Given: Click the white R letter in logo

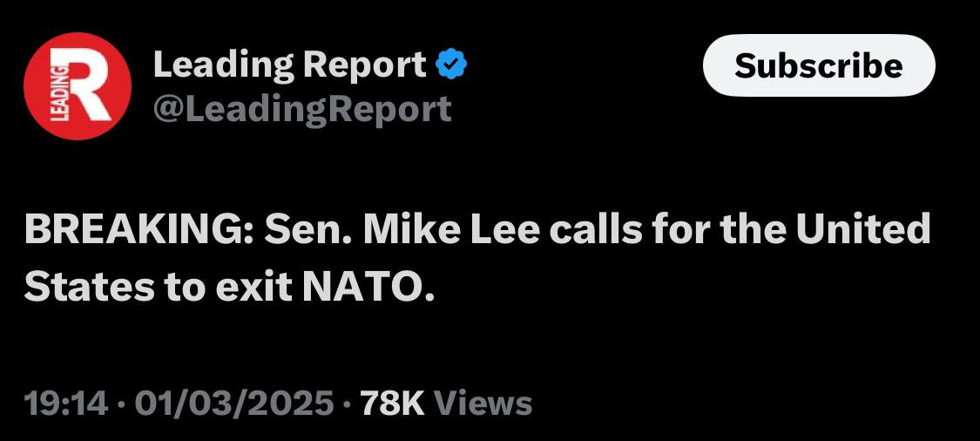Looking at the screenshot, I should pyautogui.click(x=89, y=89).
